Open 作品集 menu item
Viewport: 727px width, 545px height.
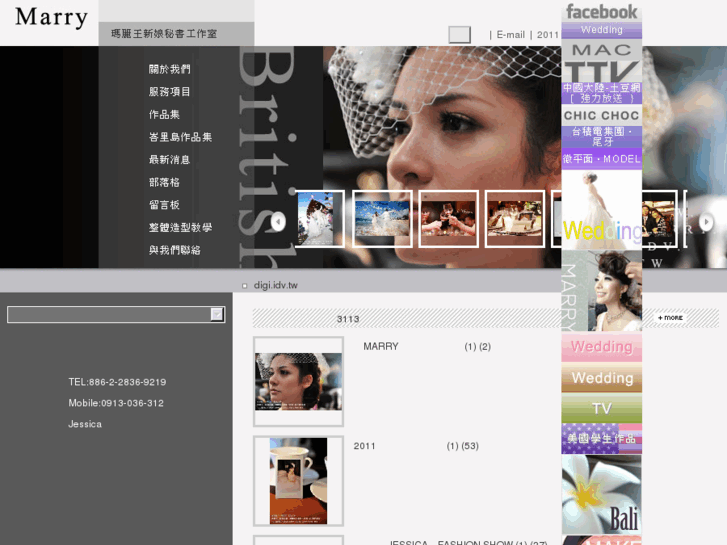click(x=164, y=115)
